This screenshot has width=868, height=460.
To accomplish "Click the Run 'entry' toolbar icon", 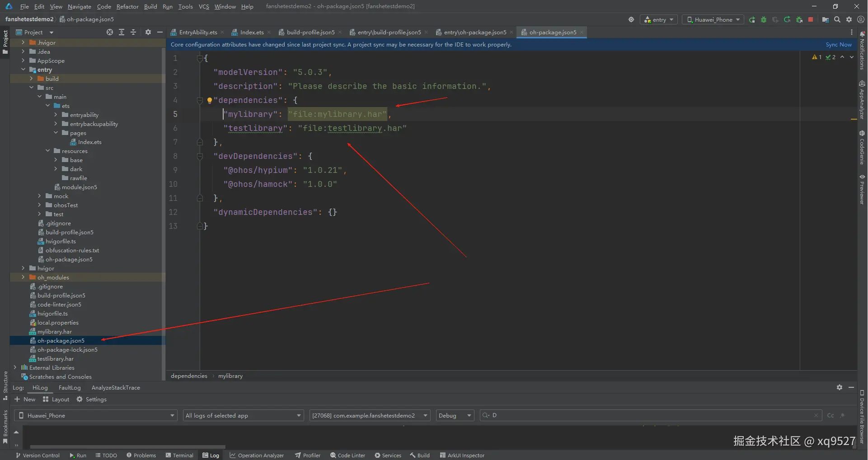I will [752, 19].
